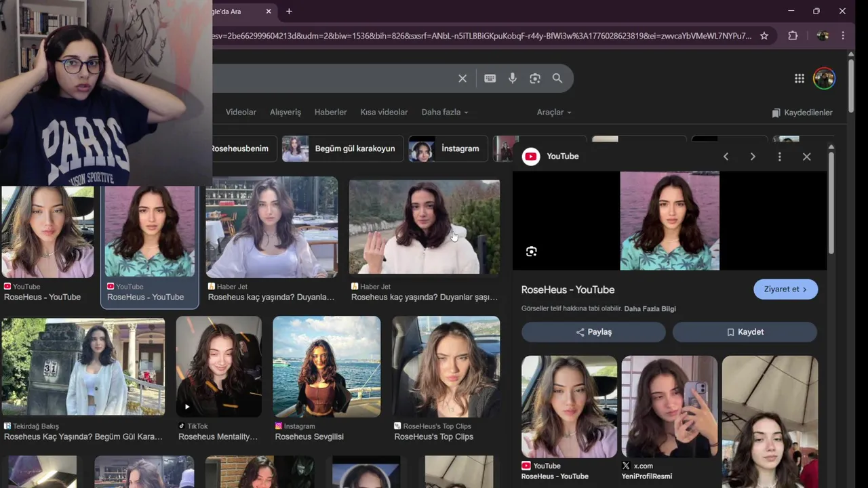This screenshot has height=488, width=868.
Task: Expand the Daha fazla menu
Action: click(x=445, y=113)
